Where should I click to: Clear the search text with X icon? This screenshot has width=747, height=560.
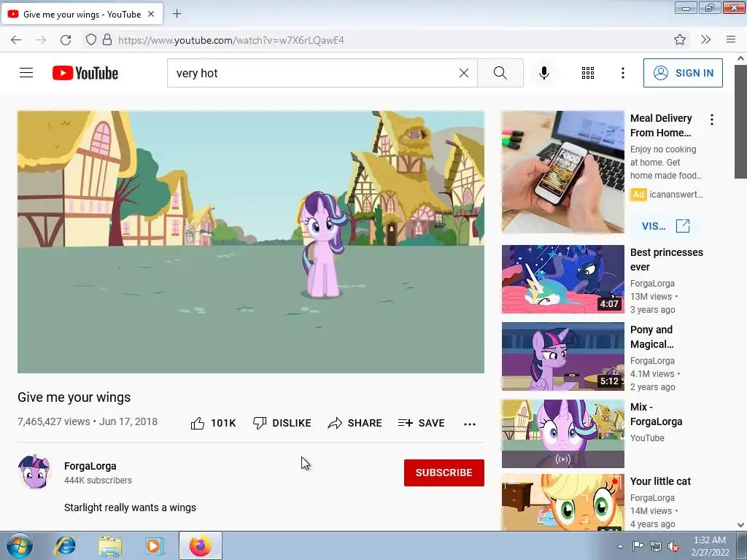pos(463,73)
